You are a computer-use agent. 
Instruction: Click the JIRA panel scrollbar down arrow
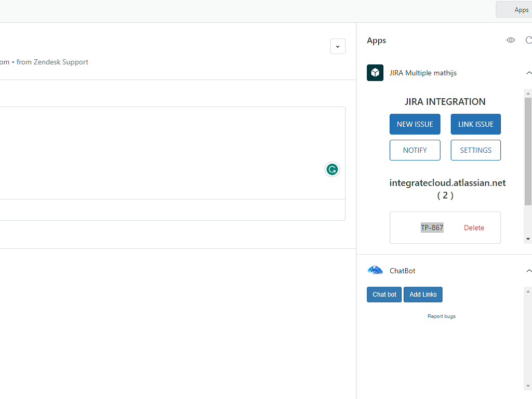click(x=528, y=239)
